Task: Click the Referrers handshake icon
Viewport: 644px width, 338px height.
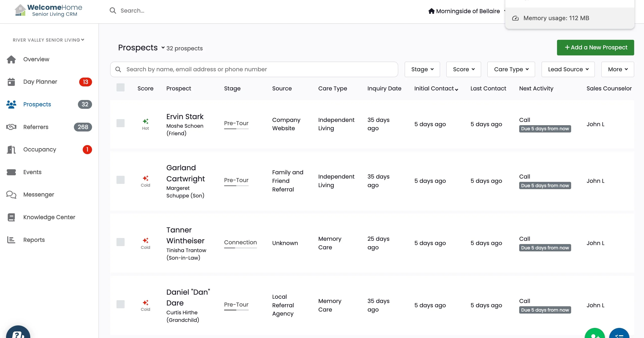Action: (11, 127)
